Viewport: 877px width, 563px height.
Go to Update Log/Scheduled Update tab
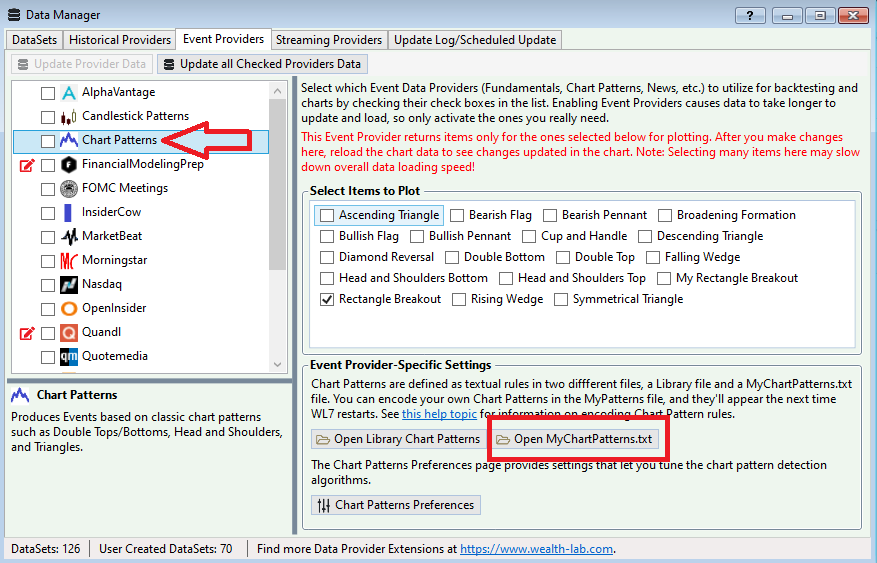[475, 40]
